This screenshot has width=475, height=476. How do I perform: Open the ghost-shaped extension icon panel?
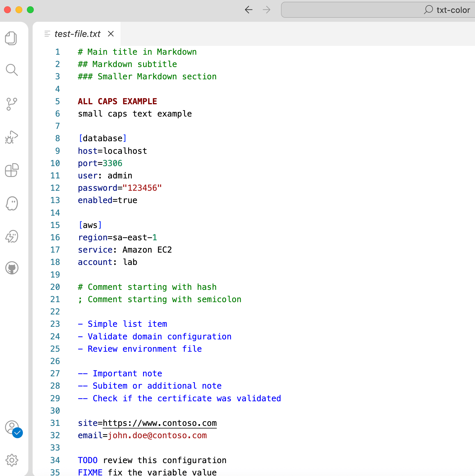tap(11, 203)
